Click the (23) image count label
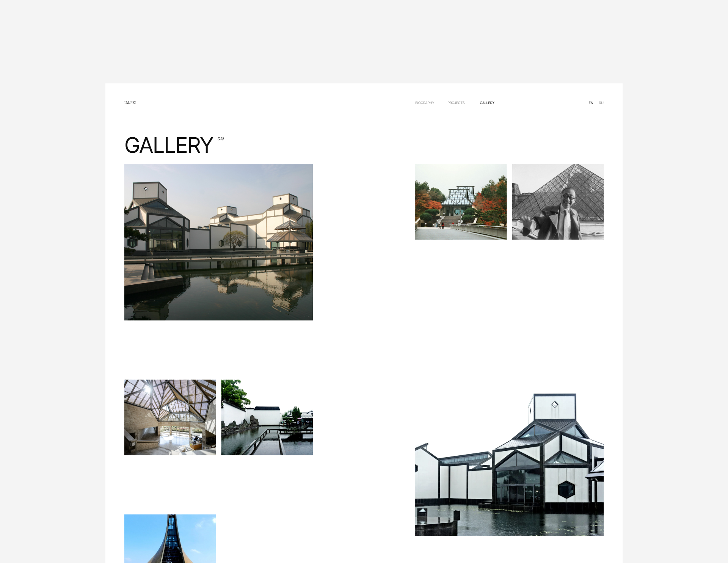Screen dimensions: 728x563 (221, 139)
